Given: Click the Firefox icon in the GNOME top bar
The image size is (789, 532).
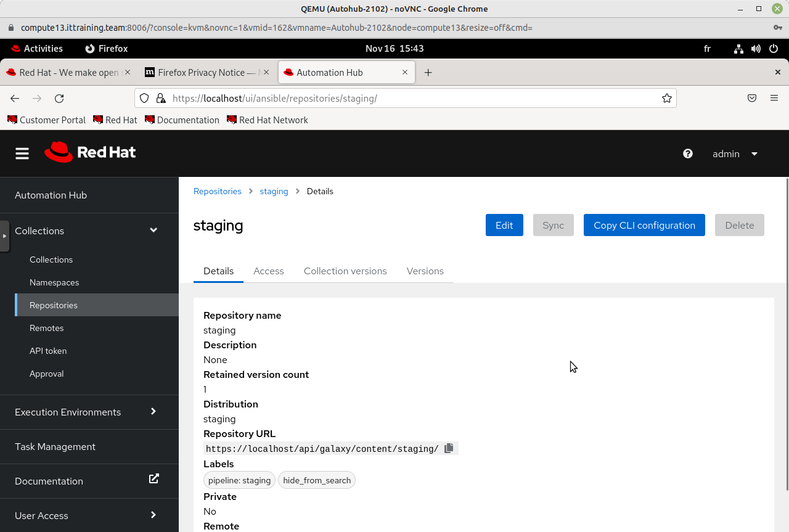Looking at the screenshot, I should 90,49.
